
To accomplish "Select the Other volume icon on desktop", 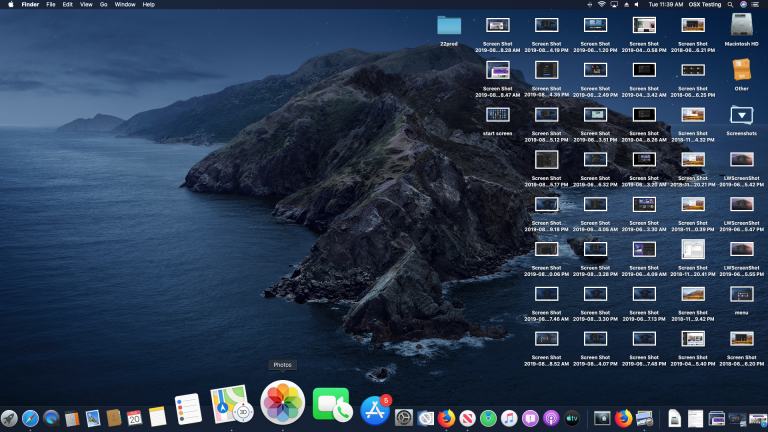I will pyautogui.click(x=742, y=70).
